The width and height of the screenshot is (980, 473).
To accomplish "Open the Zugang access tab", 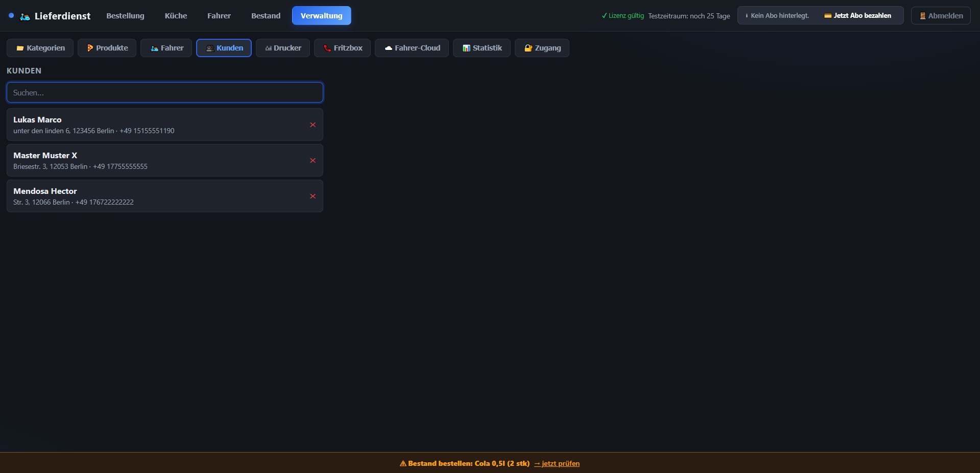I will [542, 48].
